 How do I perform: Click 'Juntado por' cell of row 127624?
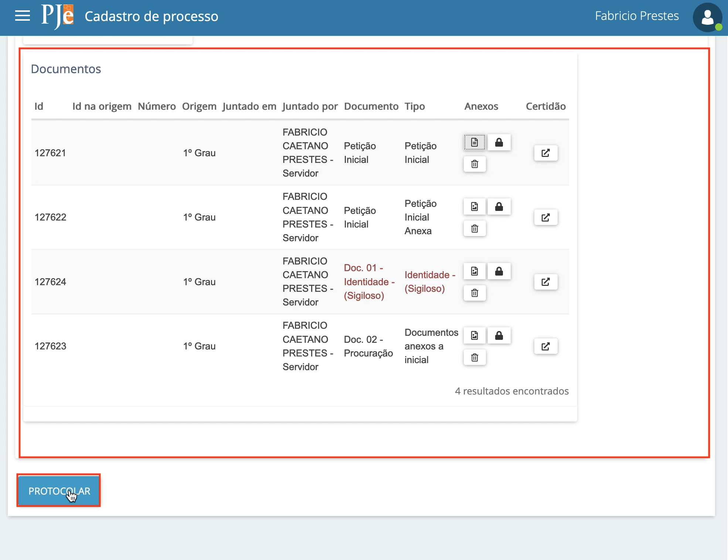click(x=308, y=282)
